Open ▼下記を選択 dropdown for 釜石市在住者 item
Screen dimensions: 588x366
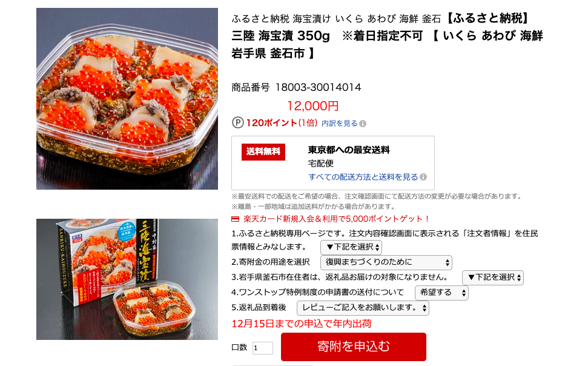pos(493,278)
